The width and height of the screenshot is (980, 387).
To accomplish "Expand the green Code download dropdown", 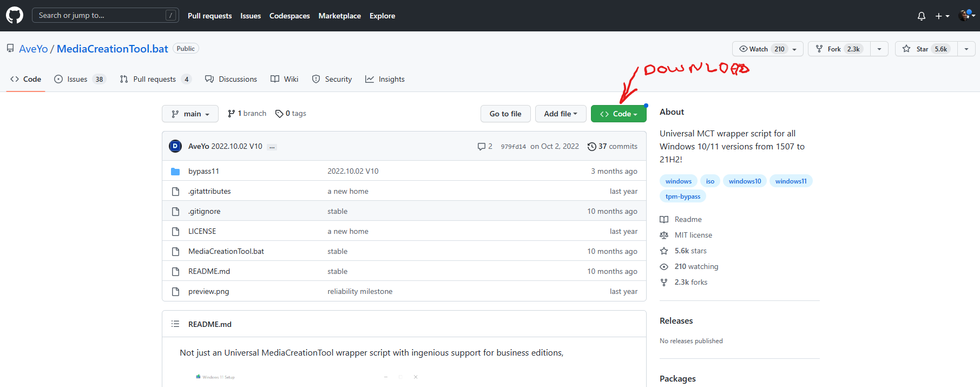I will coord(619,114).
